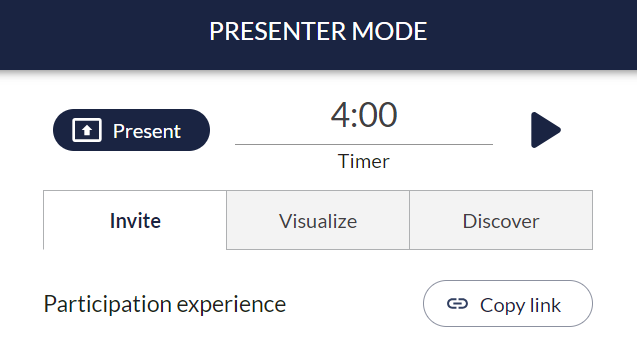The width and height of the screenshot is (637, 361).
Task: Copy the participation link
Action: [x=508, y=303]
